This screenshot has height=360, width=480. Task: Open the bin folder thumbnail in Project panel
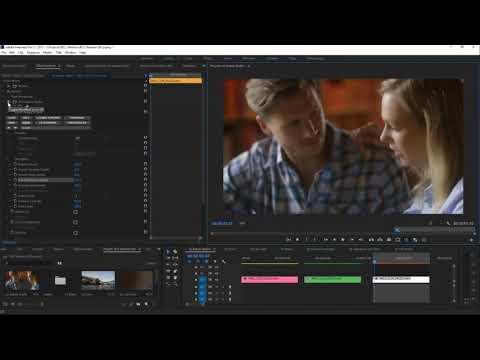(x=60, y=281)
